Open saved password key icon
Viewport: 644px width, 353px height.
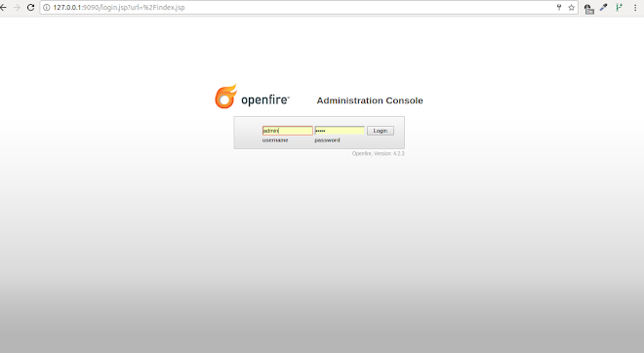(558, 8)
